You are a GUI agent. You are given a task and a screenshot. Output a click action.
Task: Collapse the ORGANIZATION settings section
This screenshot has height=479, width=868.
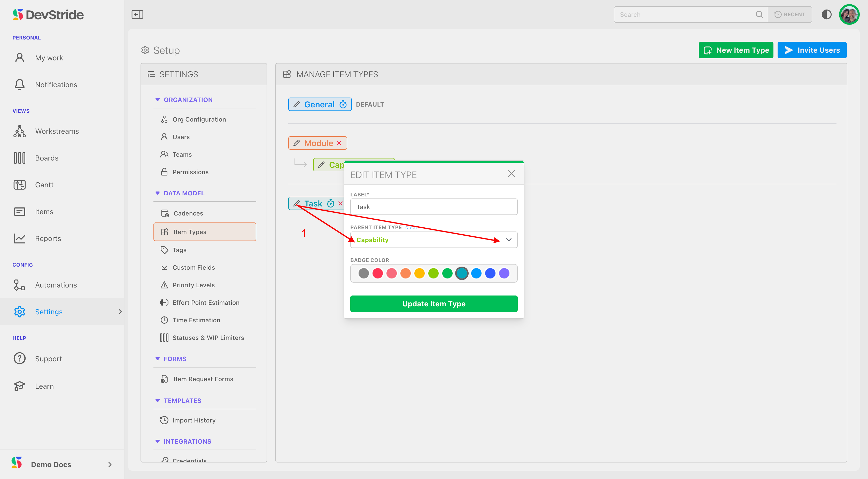tap(157, 100)
